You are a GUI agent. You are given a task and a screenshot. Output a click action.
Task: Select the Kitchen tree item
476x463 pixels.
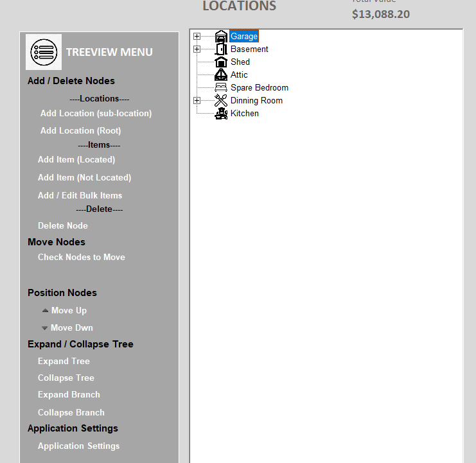244,114
